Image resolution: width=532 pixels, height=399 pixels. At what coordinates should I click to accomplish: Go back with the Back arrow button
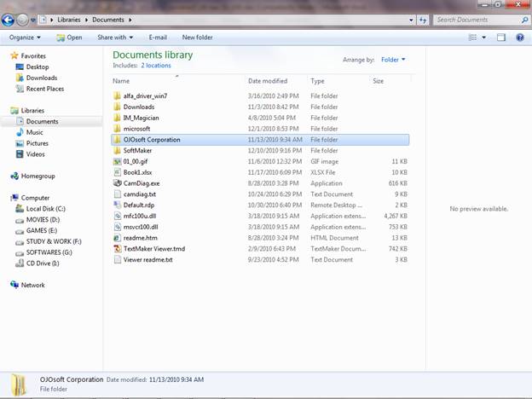[8, 20]
